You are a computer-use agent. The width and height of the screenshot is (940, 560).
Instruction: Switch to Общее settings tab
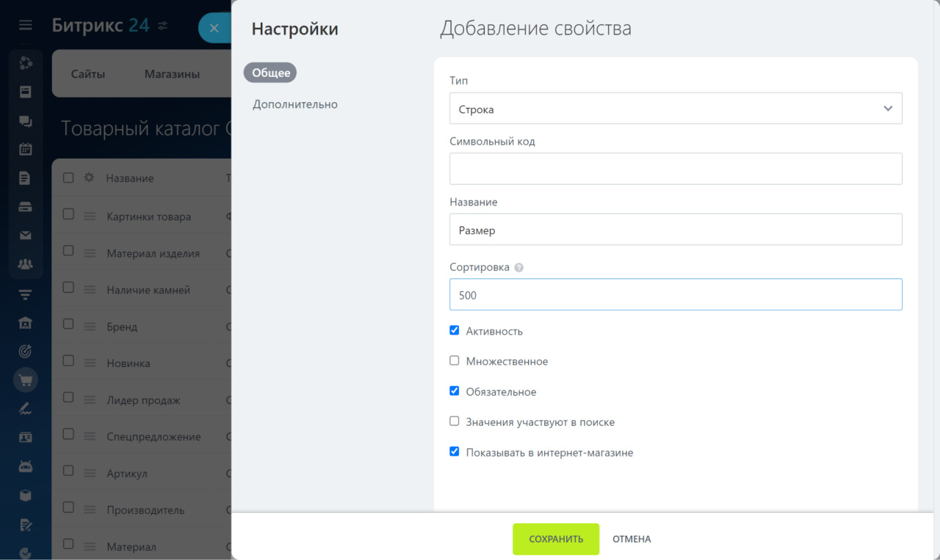[270, 73]
